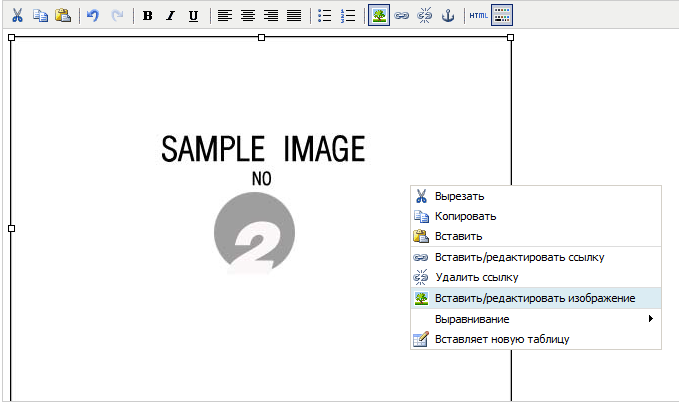Viewport: 679px width, 402px height.
Task: Click the insert image toolbar icon
Action: point(379,15)
